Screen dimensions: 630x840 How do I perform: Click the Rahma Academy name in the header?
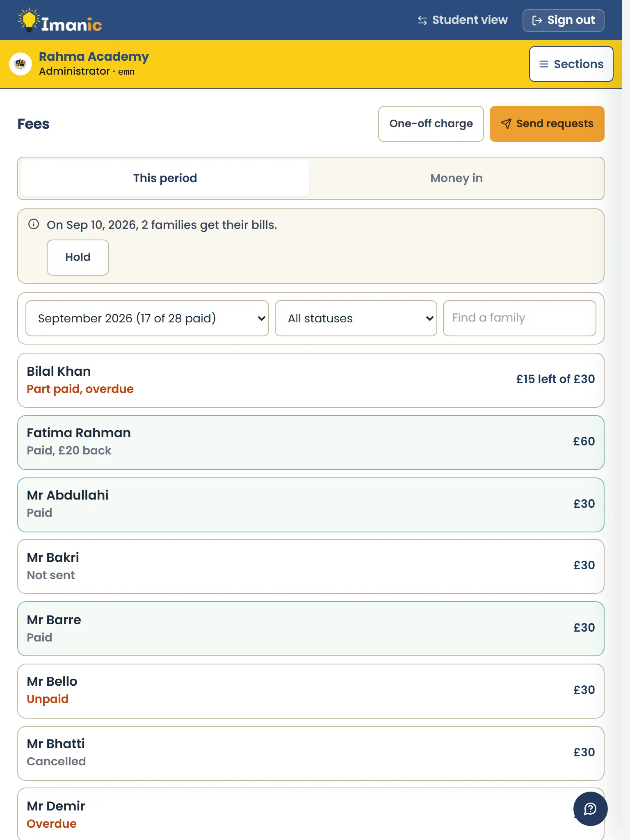[x=94, y=57]
